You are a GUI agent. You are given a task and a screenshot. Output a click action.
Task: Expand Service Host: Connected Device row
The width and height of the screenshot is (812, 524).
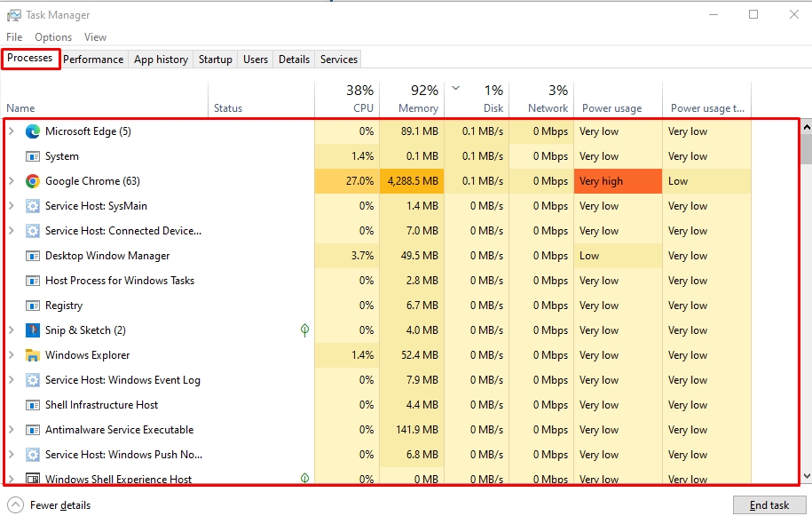(x=12, y=231)
